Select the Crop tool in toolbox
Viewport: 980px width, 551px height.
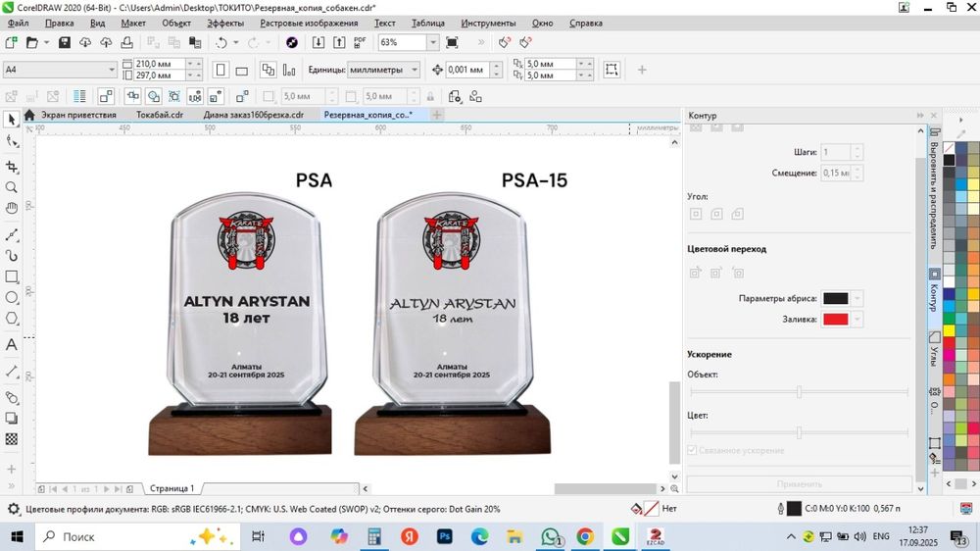coord(12,166)
